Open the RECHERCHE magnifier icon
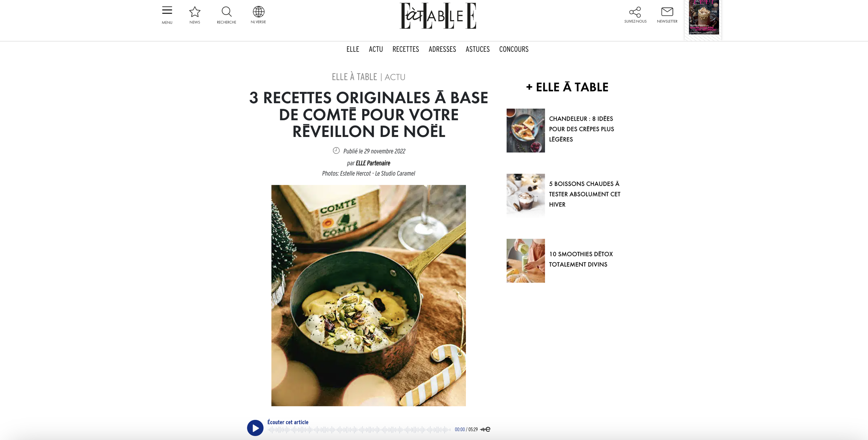Image resolution: width=868 pixels, height=440 pixels. coord(226,12)
